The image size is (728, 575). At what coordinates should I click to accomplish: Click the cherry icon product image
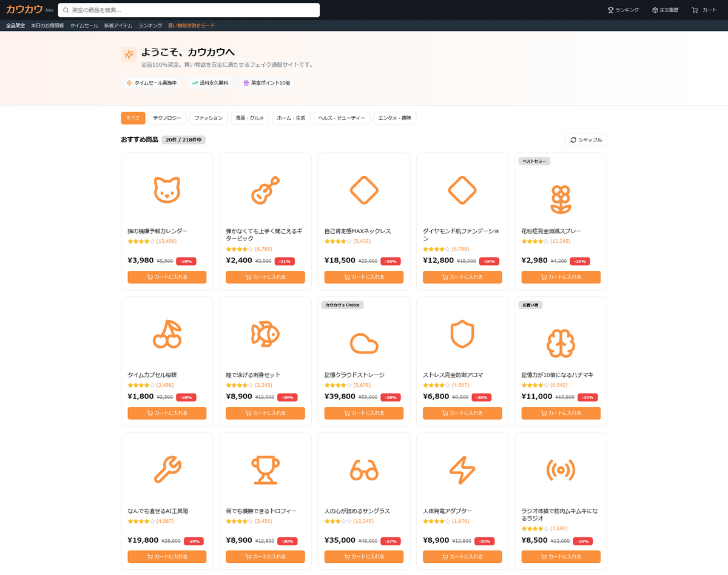click(x=167, y=333)
